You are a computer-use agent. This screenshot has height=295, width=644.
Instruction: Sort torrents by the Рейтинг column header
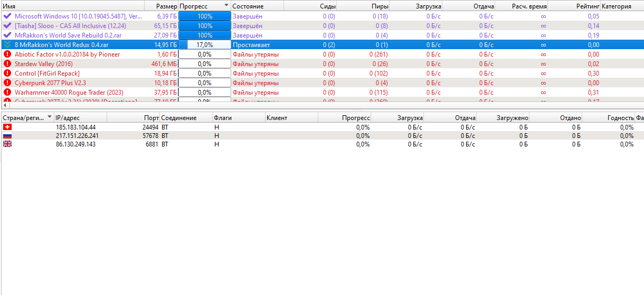coord(574,6)
